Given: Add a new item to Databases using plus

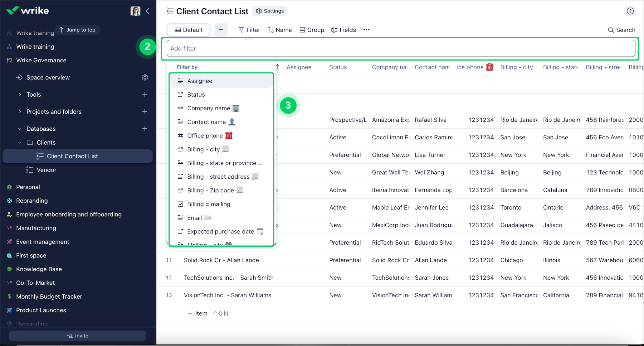Looking at the screenshot, I should tap(145, 129).
